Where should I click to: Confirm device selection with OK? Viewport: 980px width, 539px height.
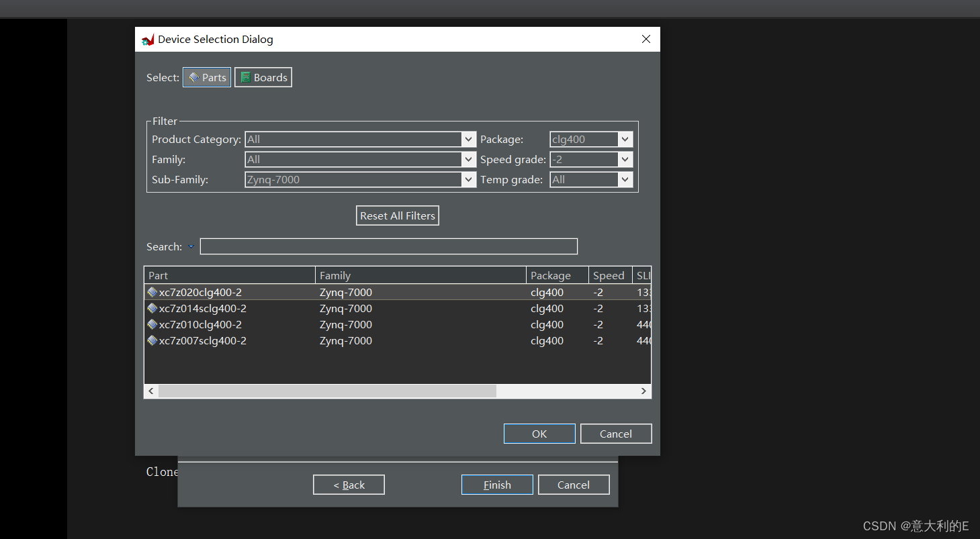point(539,434)
